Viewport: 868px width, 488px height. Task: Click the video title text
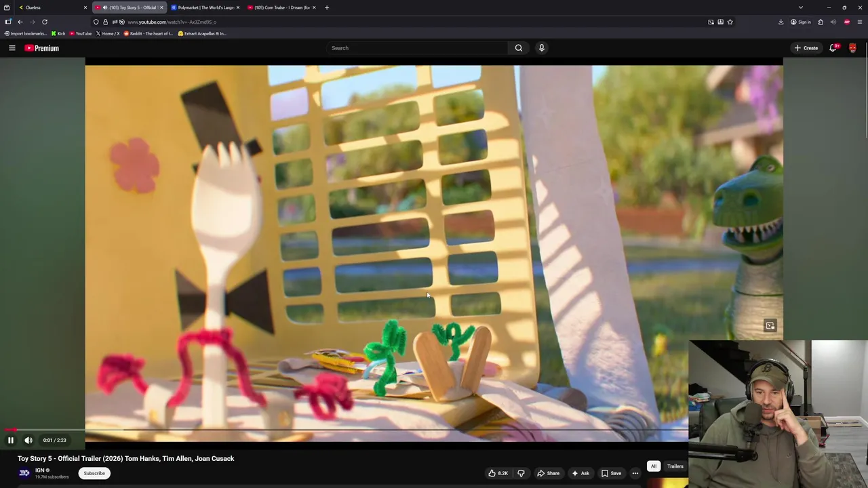coord(126,459)
